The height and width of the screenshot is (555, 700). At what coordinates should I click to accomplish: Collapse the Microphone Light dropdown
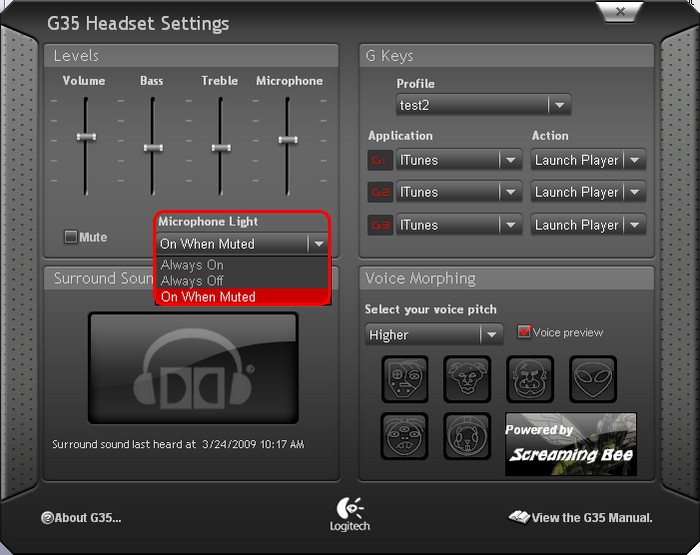click(x=243, y=244)
